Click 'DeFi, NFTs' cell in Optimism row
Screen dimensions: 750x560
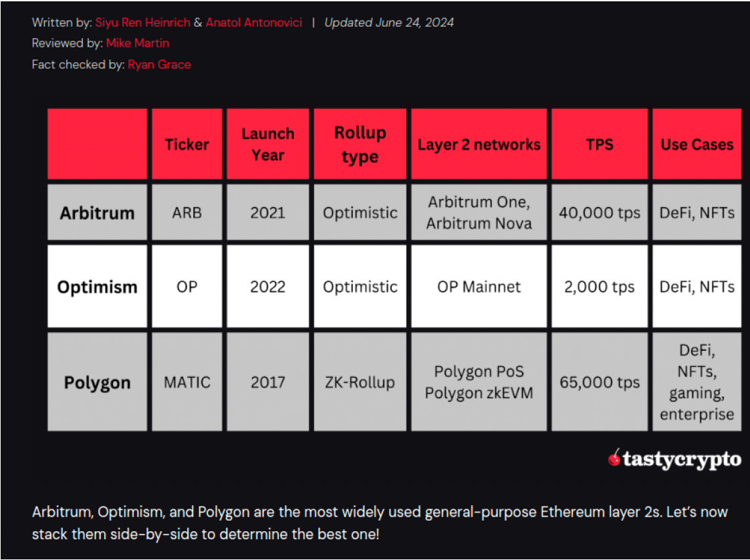coord(697,287)
